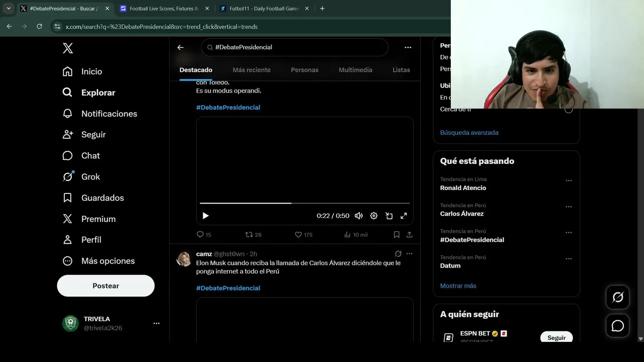
Task: Open Ronald Atencio trend
Action: (463, 188)
